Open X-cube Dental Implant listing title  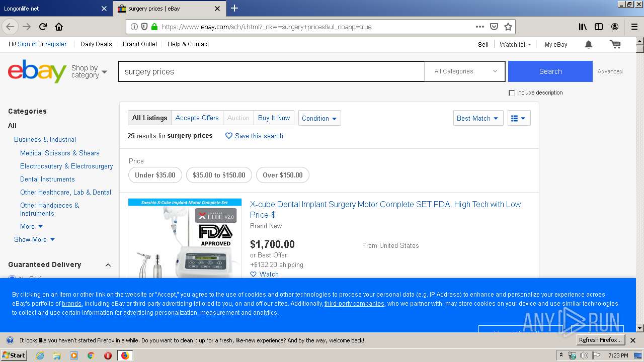point(385,209)
